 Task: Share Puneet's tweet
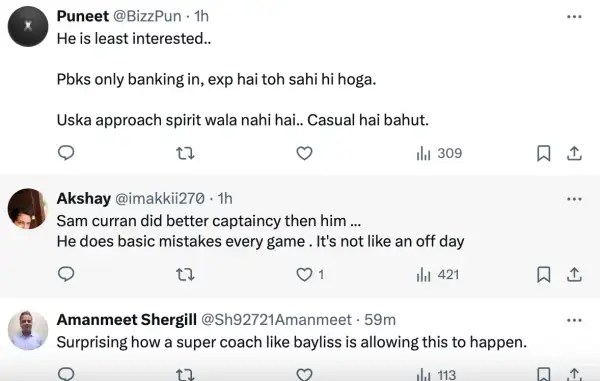pos(574,153)
